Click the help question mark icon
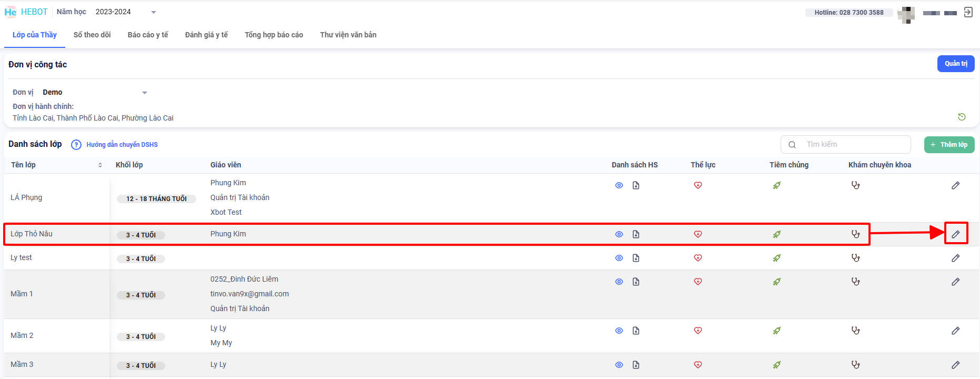The height and width of the screenshot is (379, 980). click(x=76, y=145)
